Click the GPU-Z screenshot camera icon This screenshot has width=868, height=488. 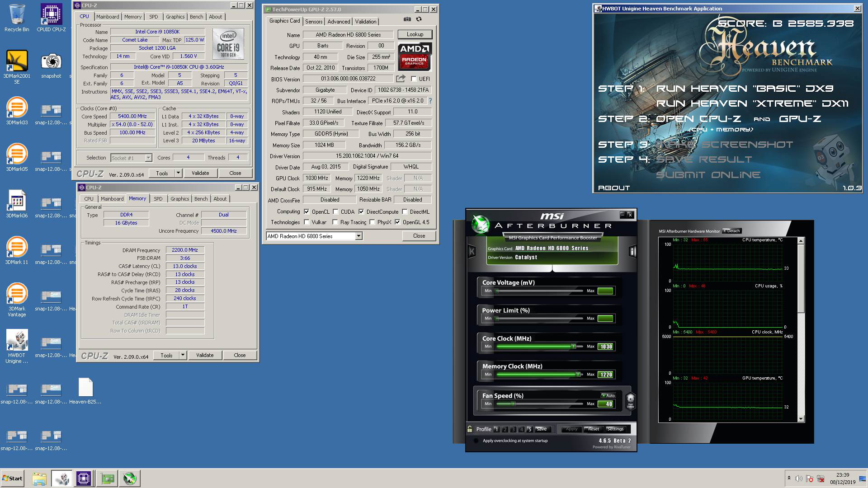pyautogui.click(x=407, y=19)
